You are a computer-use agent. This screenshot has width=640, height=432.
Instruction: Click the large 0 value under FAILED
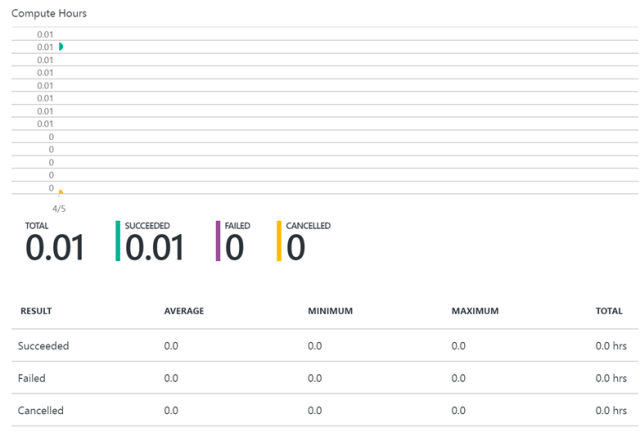point(235,247)
